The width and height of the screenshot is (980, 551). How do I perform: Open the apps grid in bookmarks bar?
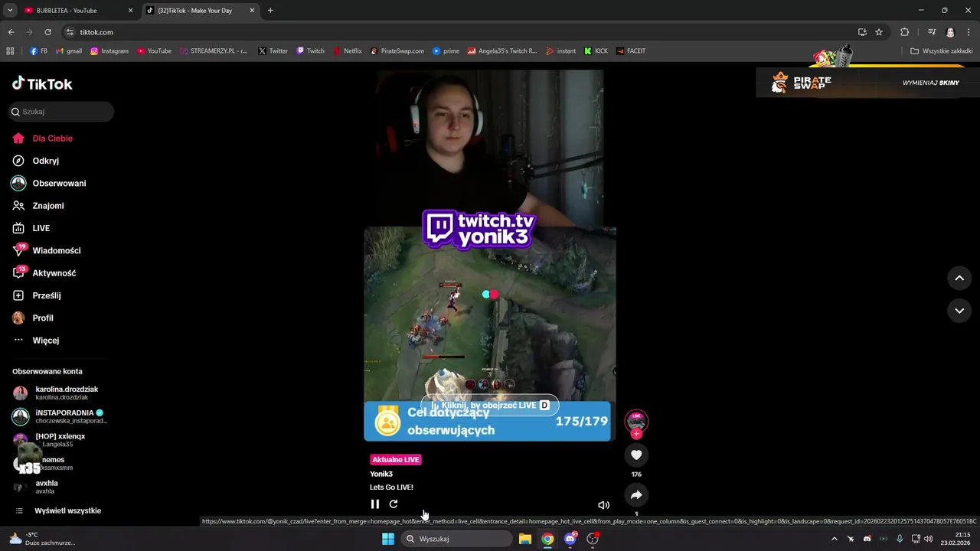(x=10, y=51)
